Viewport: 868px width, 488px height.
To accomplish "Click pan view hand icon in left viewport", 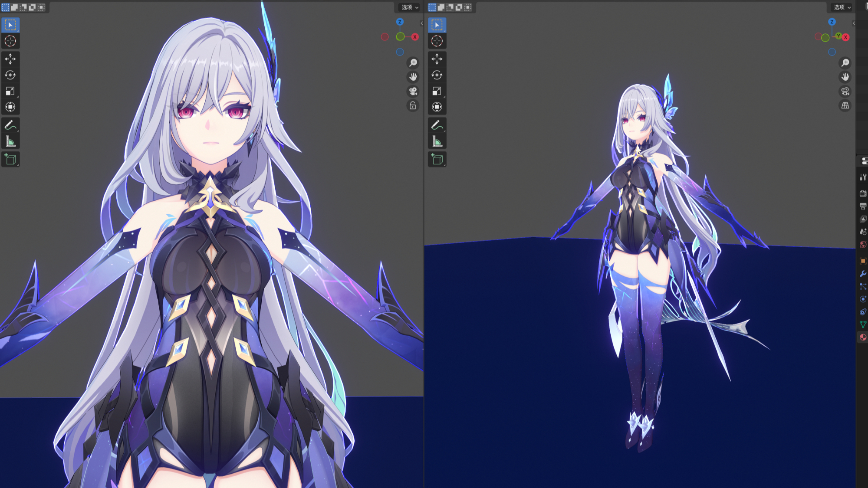I will (x=413, y=77).
